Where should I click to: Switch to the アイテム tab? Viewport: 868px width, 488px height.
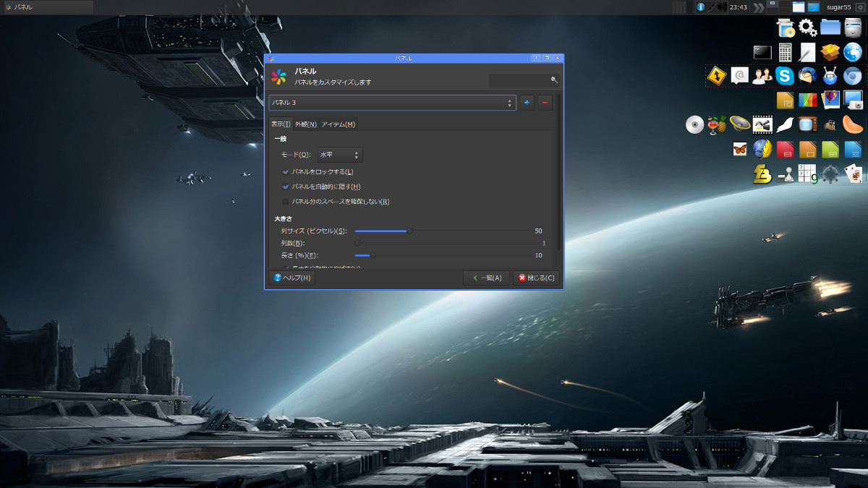339,124
